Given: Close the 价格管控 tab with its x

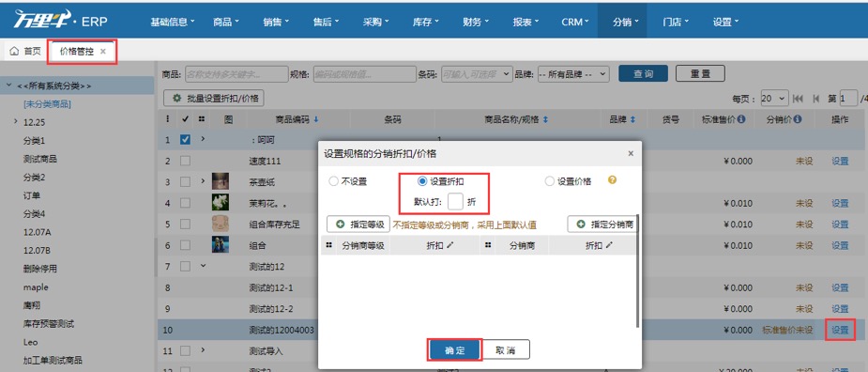Looking at the screenshot, I should click(103, 51).
